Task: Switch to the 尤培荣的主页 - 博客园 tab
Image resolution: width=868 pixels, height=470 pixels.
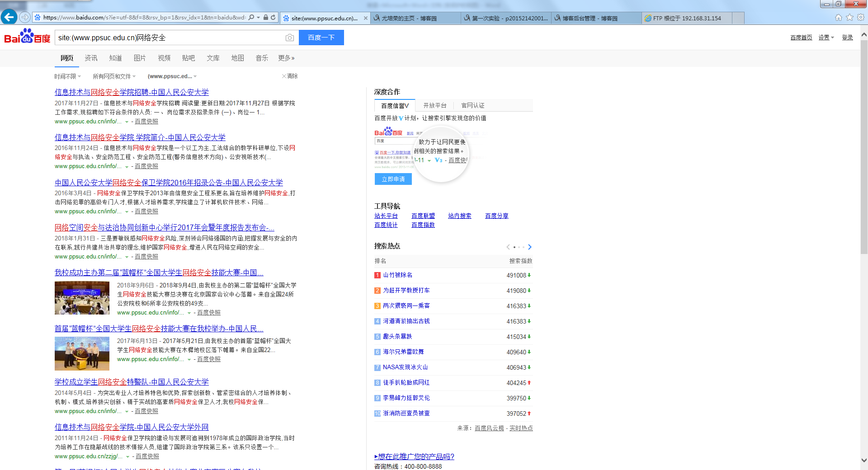Action: (x=416, y=18)
